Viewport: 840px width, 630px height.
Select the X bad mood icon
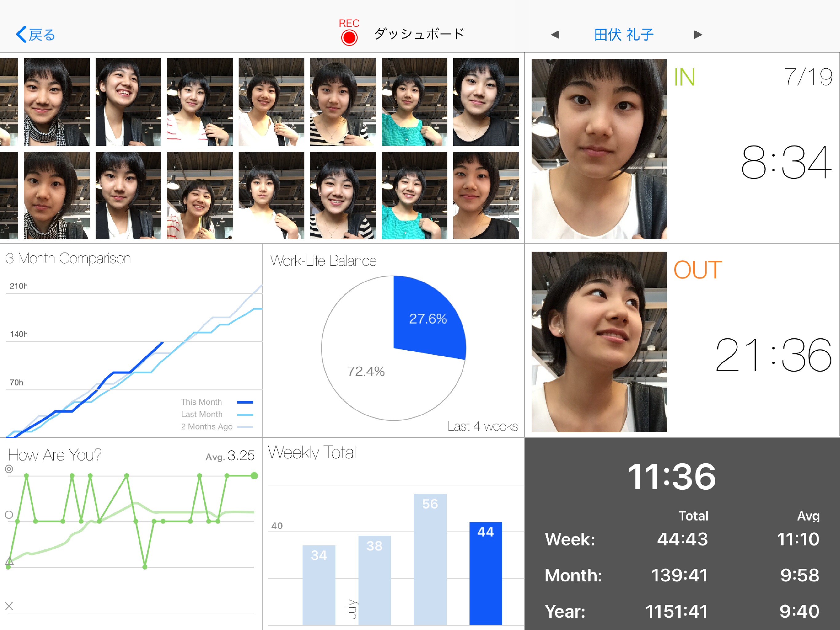click(x=9, y=606)
